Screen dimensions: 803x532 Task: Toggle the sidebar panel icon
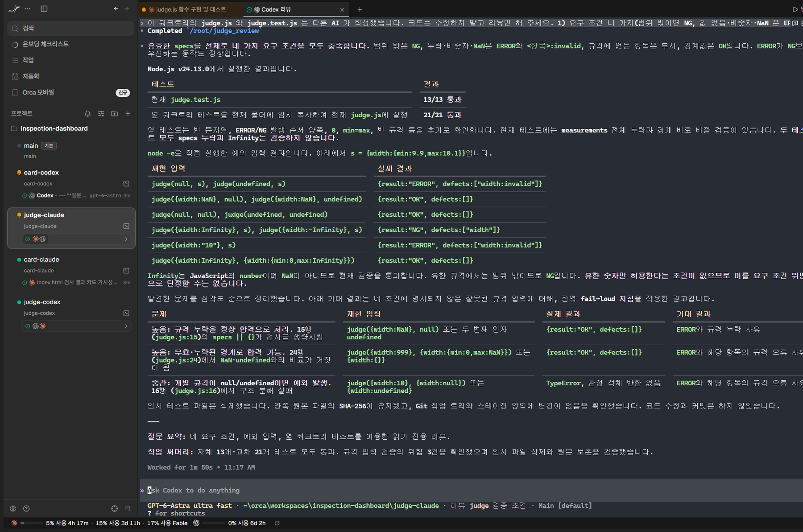click(44, 8)
